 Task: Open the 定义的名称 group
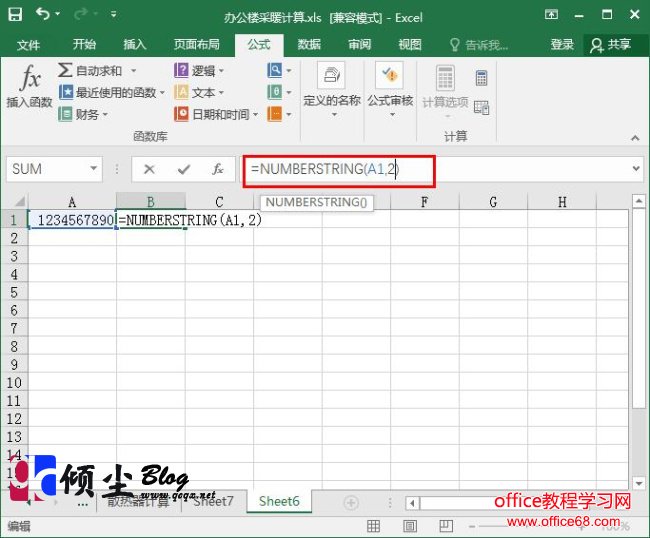(x=332, y=89)
